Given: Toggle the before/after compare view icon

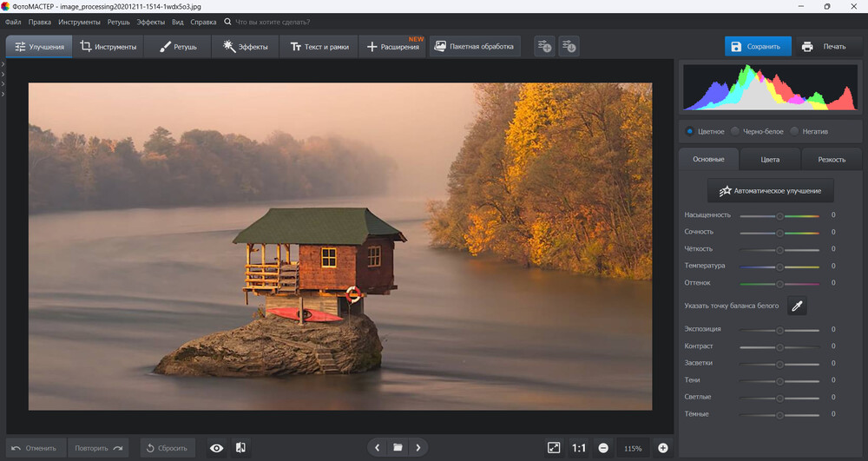Looking at the screenshot, I should point(240,448).
